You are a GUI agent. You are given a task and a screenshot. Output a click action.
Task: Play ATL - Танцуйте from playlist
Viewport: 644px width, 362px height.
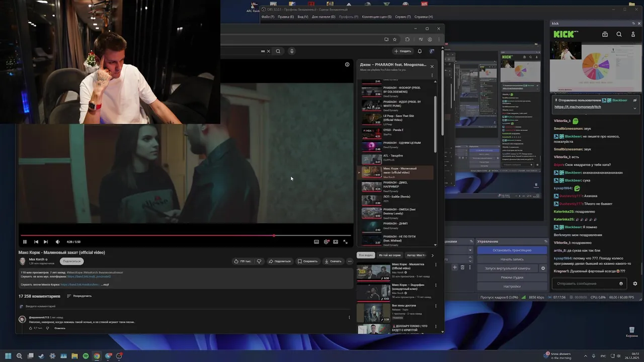coord(396,159)
